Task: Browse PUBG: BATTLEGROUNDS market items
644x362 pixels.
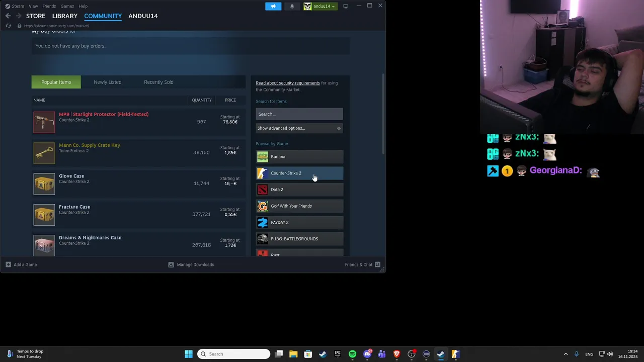Action: coord(300,239)
